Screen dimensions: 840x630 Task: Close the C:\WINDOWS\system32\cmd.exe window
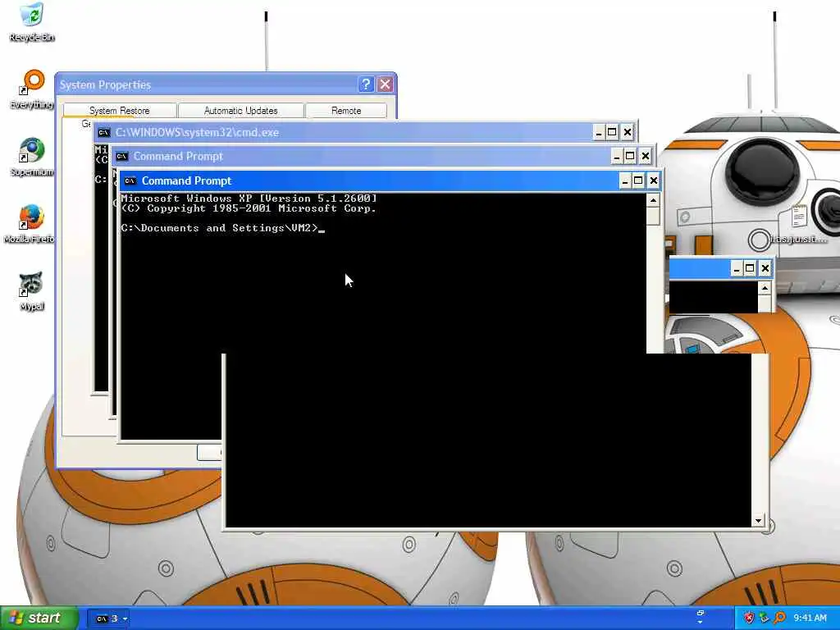tap(628, 132)
